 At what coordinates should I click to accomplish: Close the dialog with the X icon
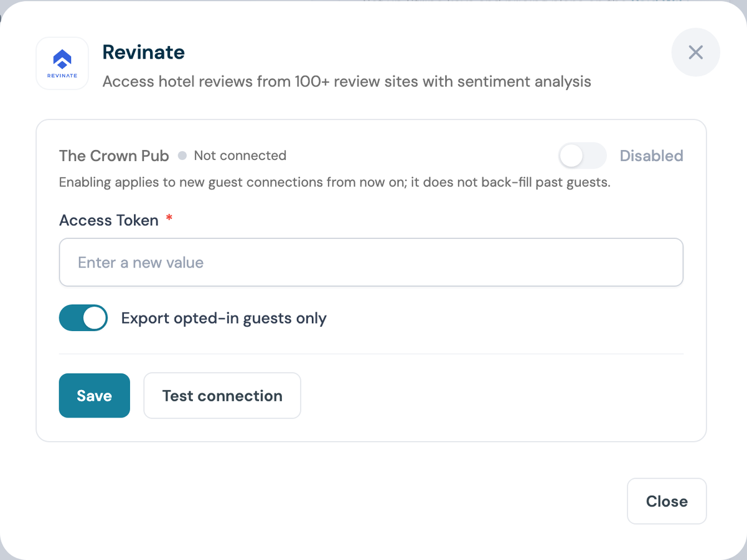pos(696,52)
